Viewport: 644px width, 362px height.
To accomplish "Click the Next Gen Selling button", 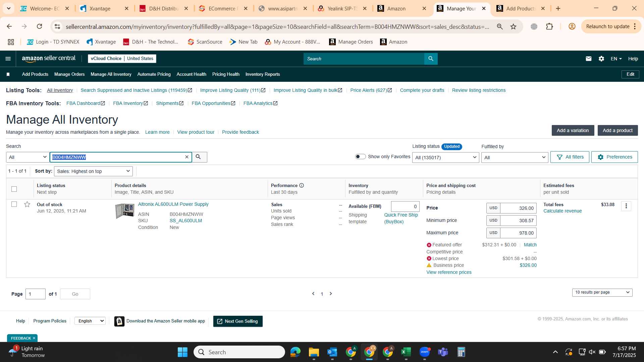I will point(238,321).
